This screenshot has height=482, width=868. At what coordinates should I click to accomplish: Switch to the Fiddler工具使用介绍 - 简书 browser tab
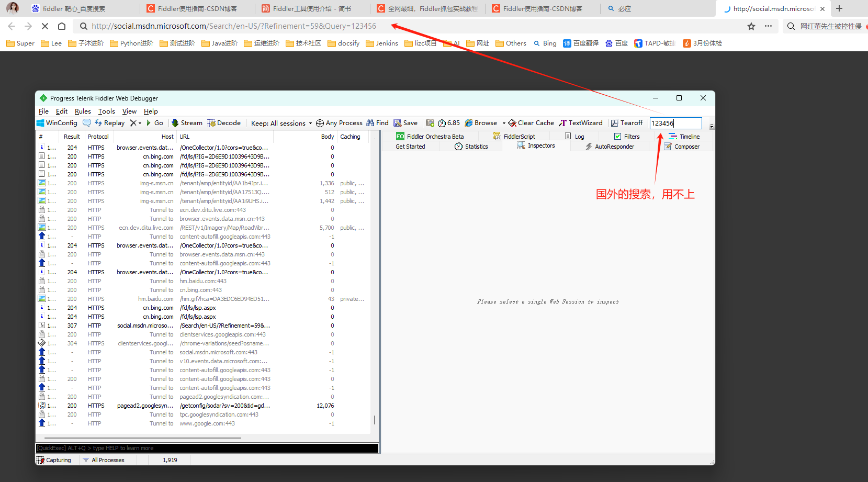point(312,8)
